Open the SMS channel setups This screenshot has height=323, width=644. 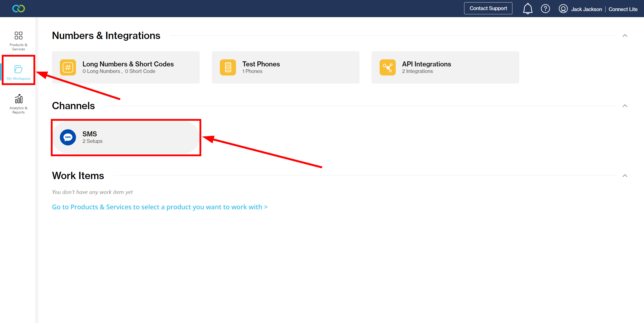coord(126,137)
